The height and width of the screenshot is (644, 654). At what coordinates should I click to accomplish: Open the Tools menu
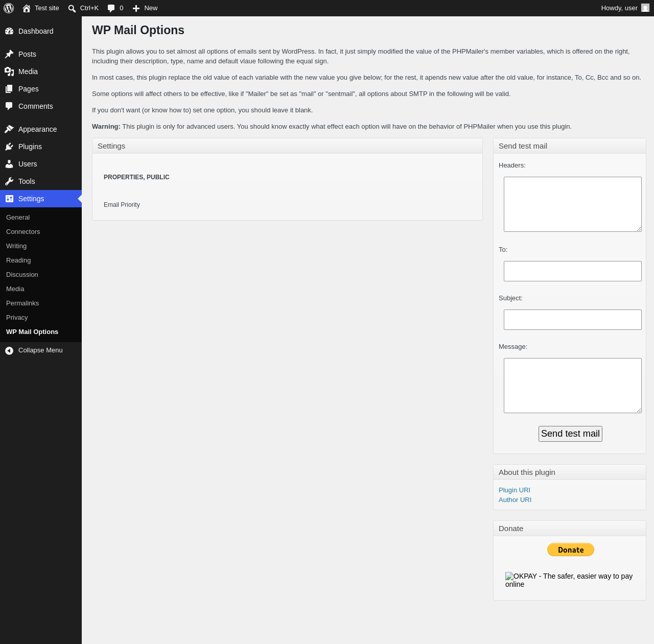click(41, 181)
